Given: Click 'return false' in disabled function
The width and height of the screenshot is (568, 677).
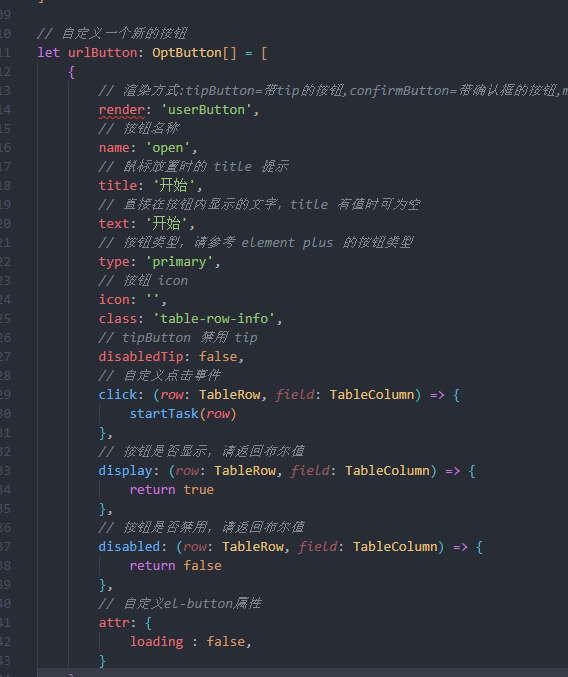Looking at the screenshot, I should coord(176,566).
